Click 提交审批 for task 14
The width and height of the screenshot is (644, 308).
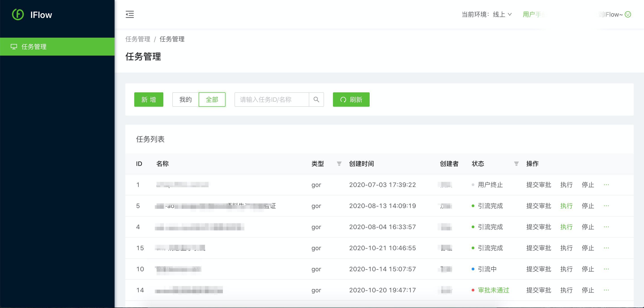click(x=539, y=290)
